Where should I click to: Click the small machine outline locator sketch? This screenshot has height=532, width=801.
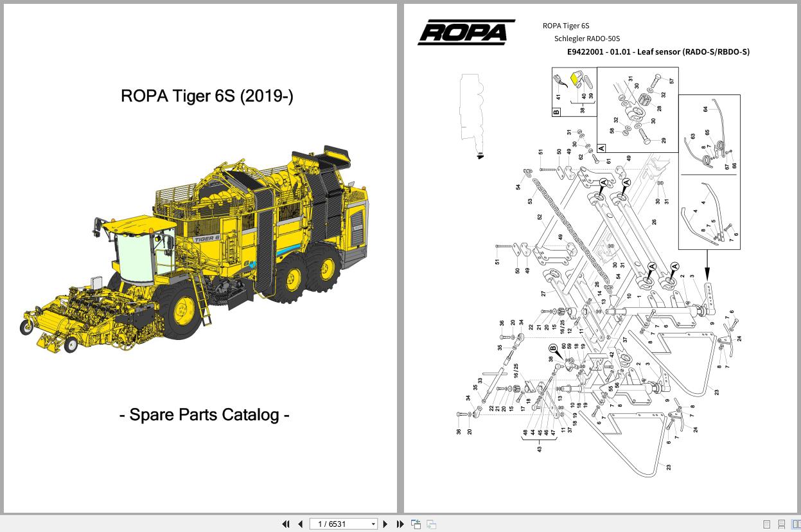point(471,116)
